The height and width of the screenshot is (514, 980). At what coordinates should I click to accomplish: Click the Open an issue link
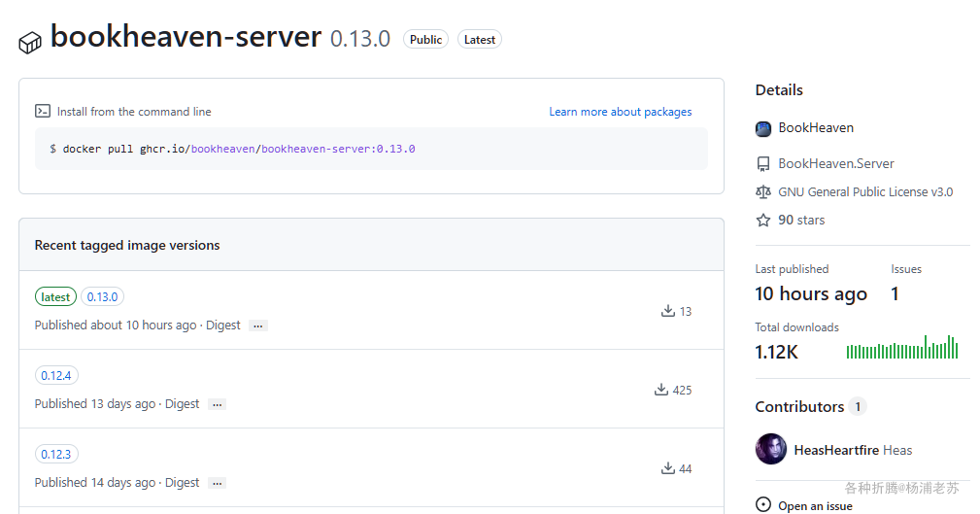815,506
